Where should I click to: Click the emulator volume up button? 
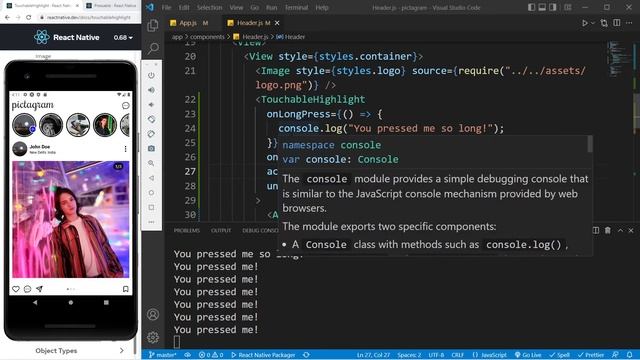(151, 90)
